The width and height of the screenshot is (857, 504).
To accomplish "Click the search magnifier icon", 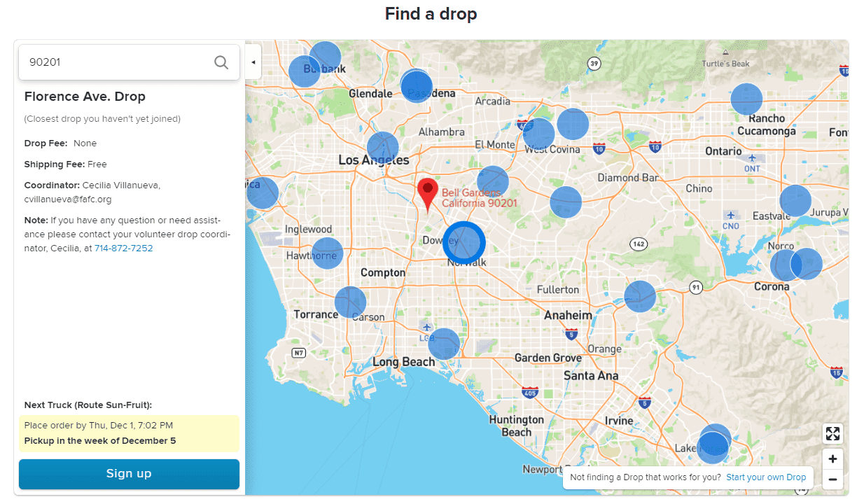I will (221, 62).
